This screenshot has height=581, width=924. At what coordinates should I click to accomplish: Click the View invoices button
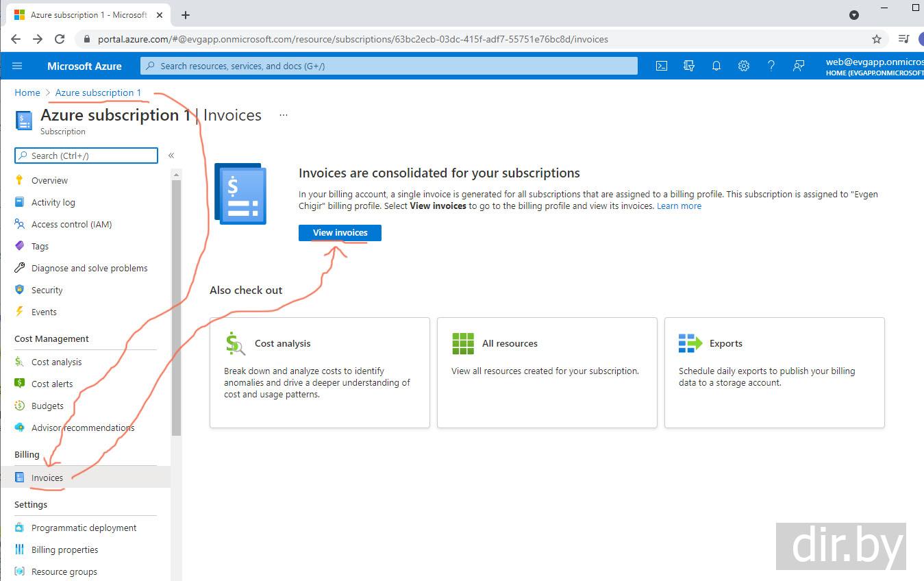coord(340,233)
